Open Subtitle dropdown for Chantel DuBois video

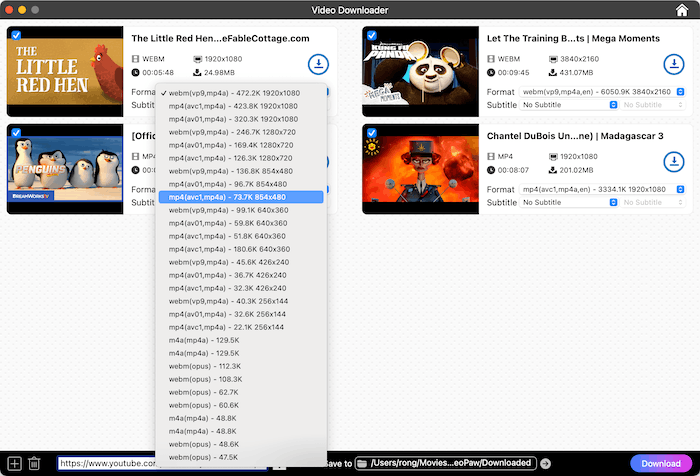point(566,202)
